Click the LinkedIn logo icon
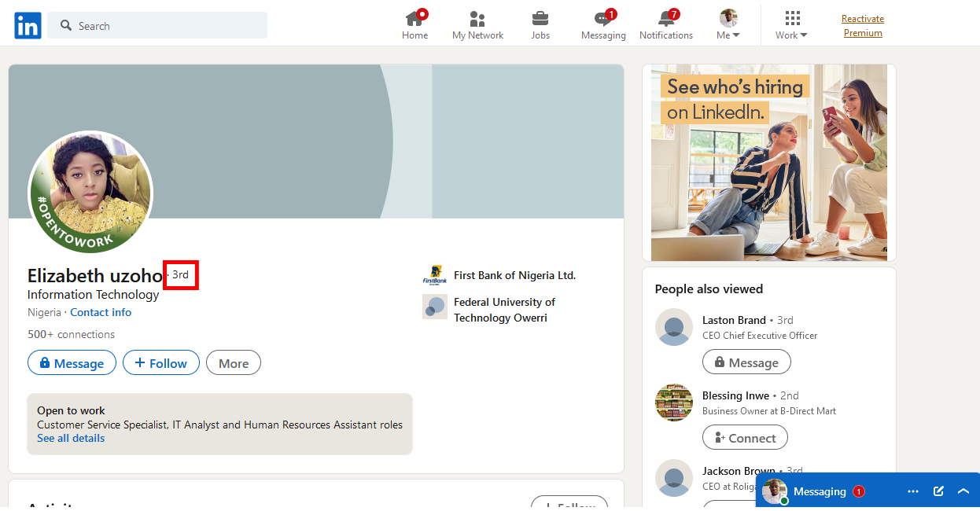 28,26
